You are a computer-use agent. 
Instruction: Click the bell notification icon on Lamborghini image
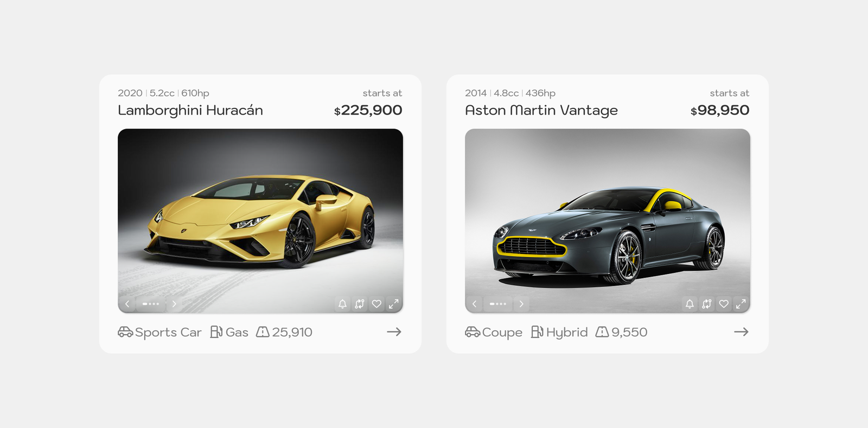[x=342, y=304]
